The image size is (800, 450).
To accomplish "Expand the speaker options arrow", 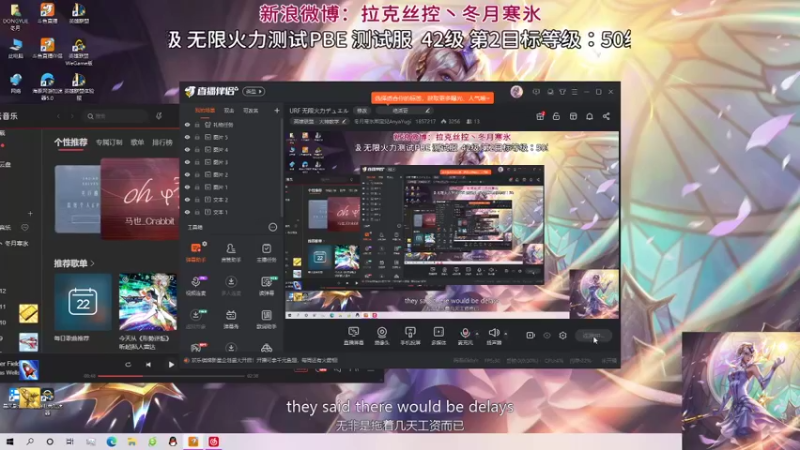I will [x=506, y=334].
